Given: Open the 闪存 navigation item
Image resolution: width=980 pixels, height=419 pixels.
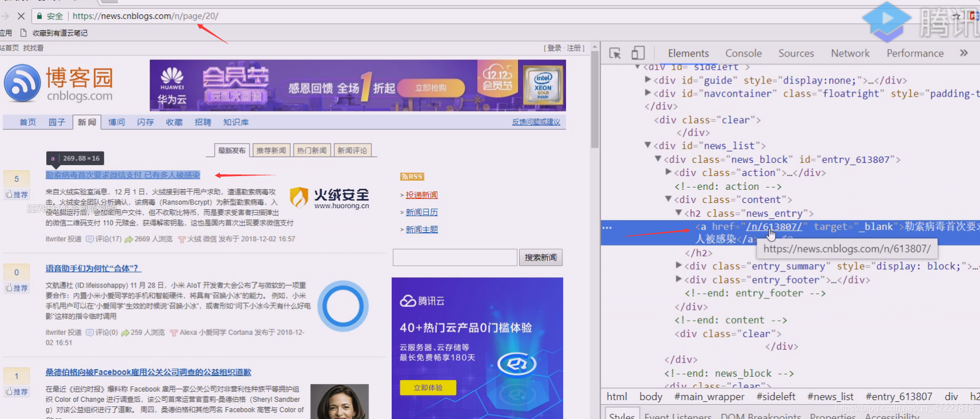Looking at the screenshot, I should [x=145, y=122].
